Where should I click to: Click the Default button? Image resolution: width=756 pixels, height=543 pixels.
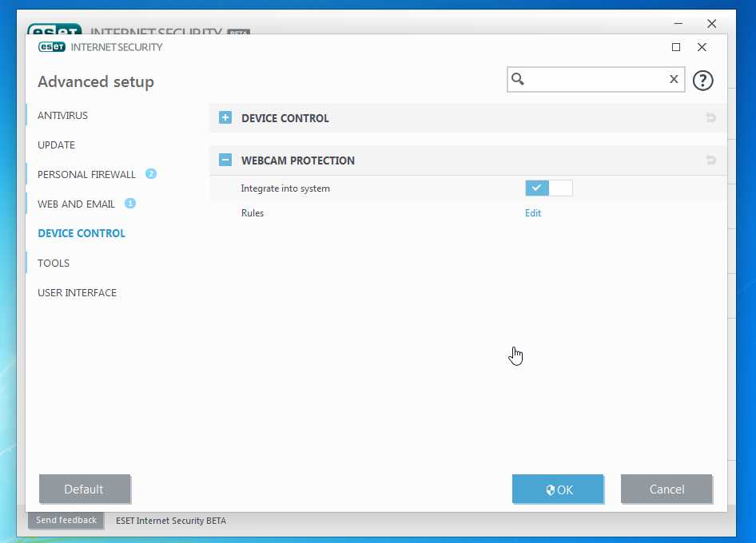85,489
